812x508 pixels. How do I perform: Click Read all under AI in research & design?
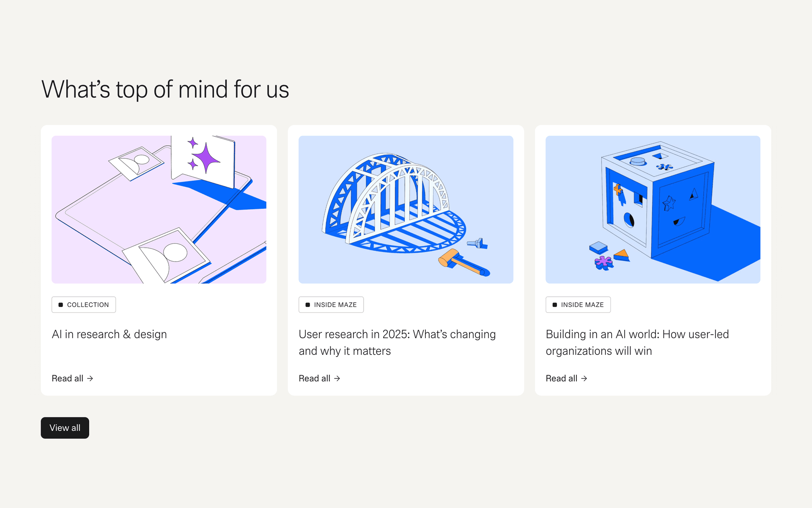point(68,378)
